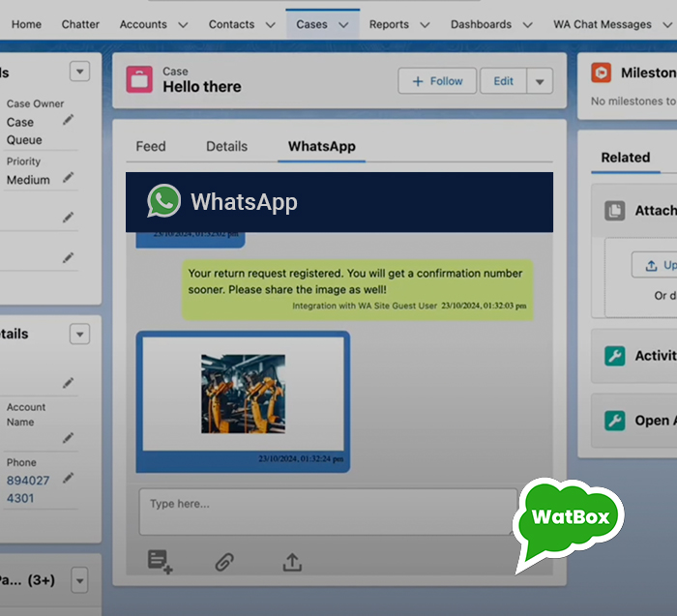
Task: Open the WA Chat Messages tab
Action: (x=603, y=24)
